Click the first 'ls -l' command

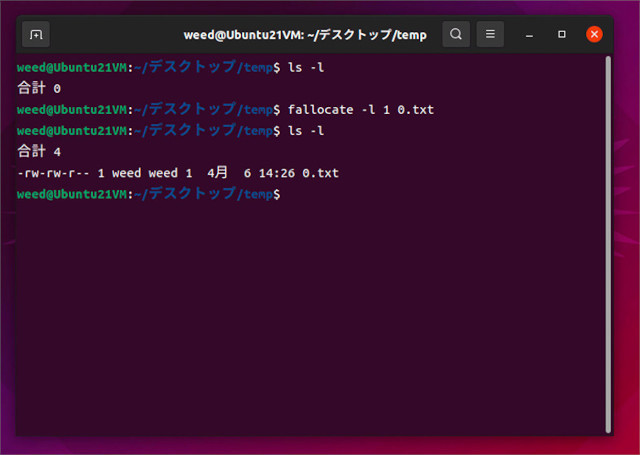click(306, 67)
